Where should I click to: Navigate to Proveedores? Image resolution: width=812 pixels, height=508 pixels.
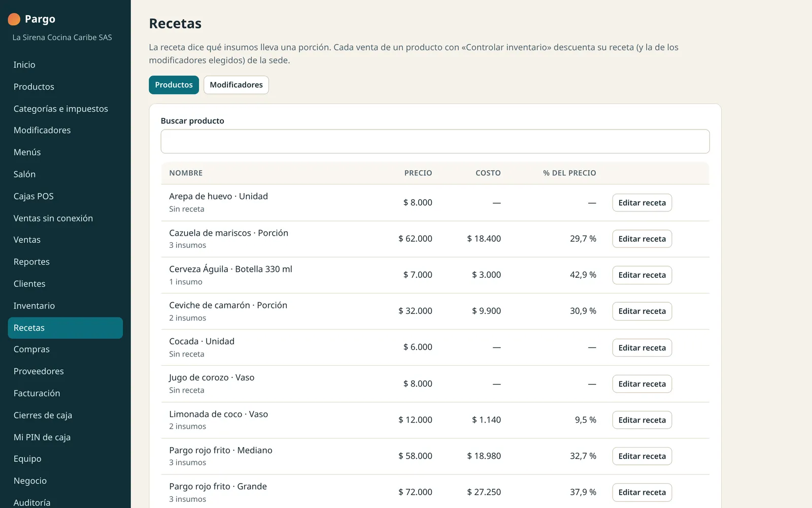pyautogui.click(x=65, y=371)
